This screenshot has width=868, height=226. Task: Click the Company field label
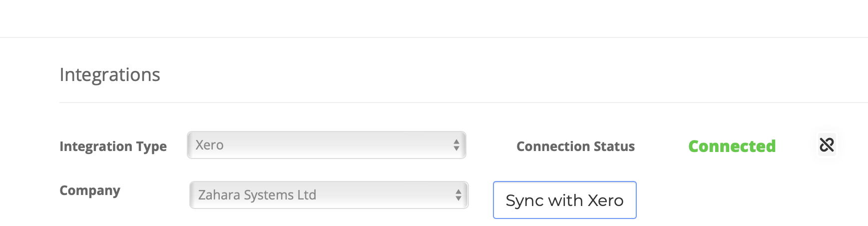point(90,190)
